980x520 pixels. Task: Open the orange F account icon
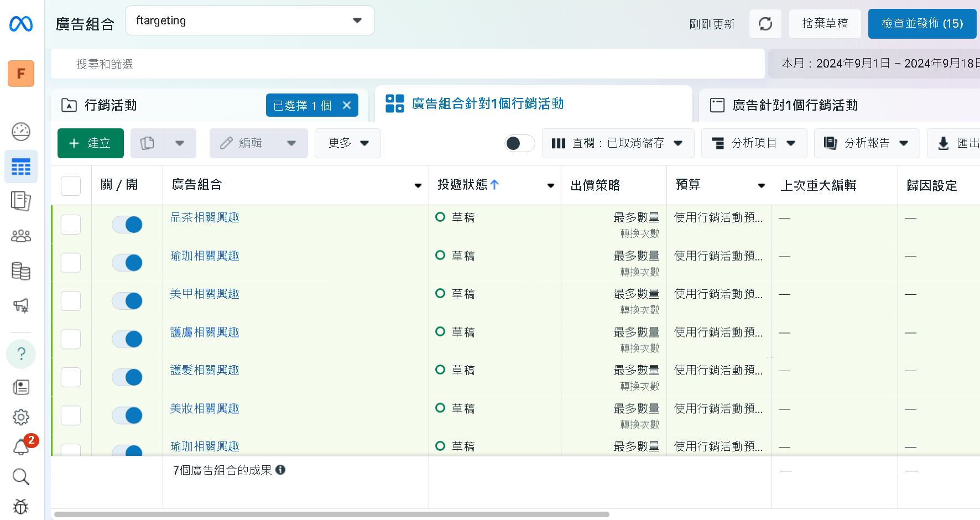[21, 74]
